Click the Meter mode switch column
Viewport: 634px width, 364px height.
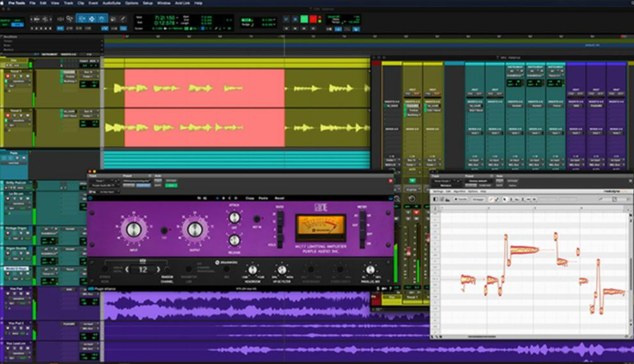click(363, 230)
